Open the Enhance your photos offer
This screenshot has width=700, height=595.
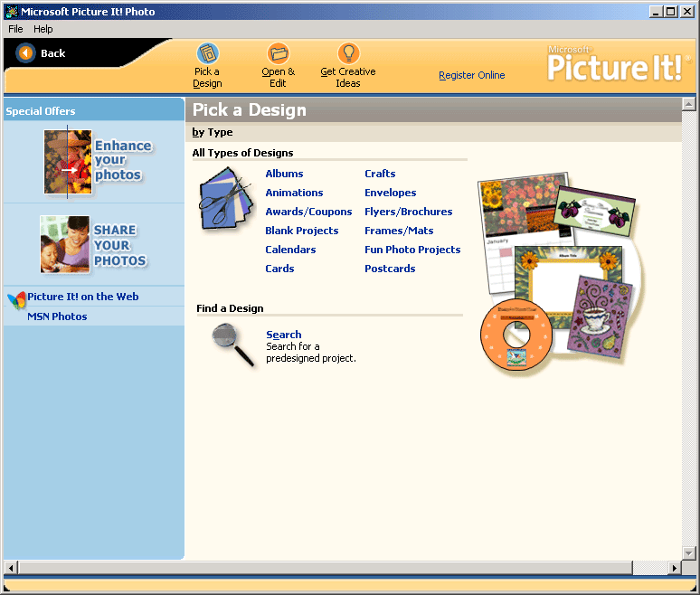97,161
